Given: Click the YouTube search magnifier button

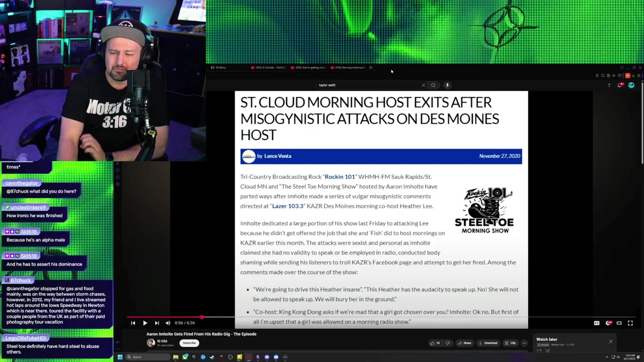Looking at the screenshot, I should (x=433, y=85).
